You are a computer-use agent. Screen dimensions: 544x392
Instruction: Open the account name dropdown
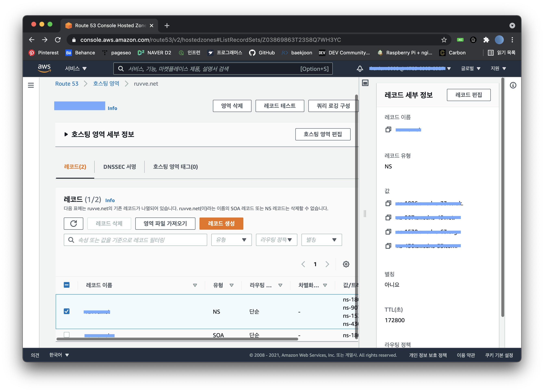410,69
